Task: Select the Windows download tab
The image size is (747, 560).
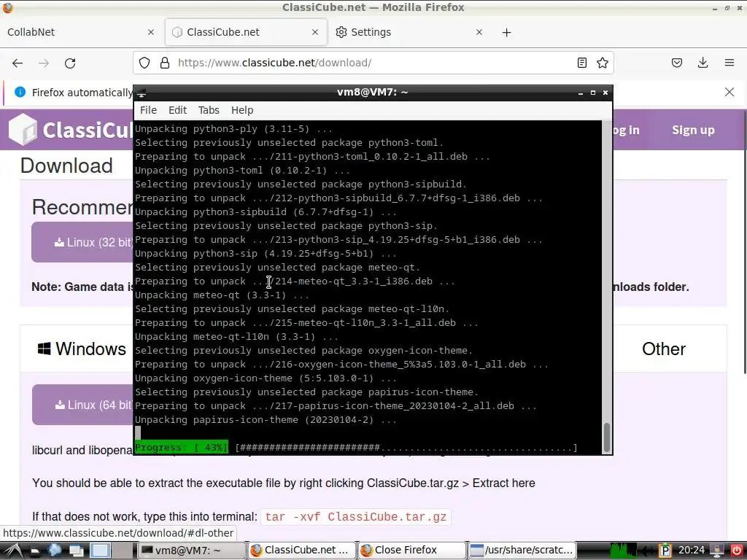Action: pos(82,349)
